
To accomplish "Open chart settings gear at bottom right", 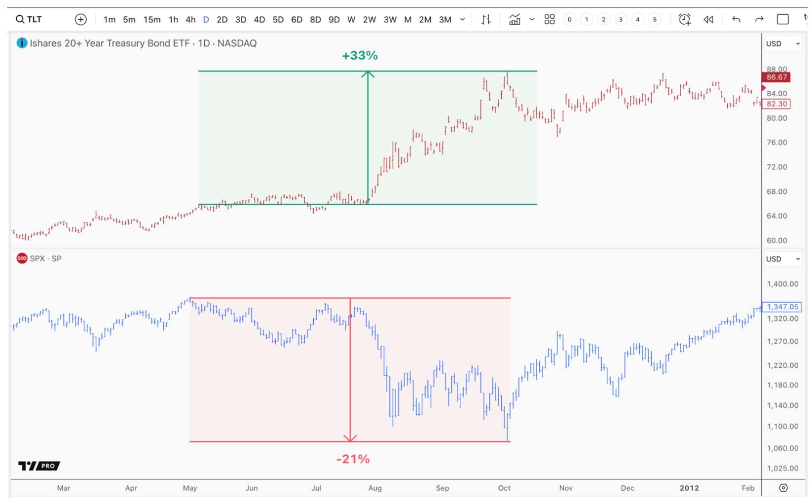I will [783, 488].
